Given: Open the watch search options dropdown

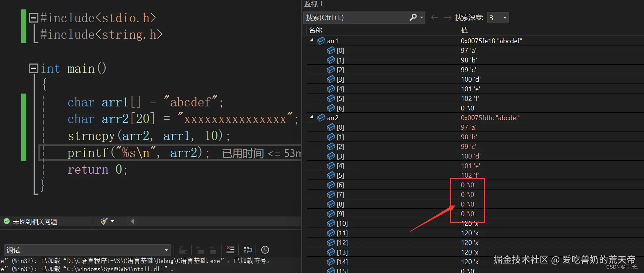Looking at the screenshot, I should pos(422,17).
